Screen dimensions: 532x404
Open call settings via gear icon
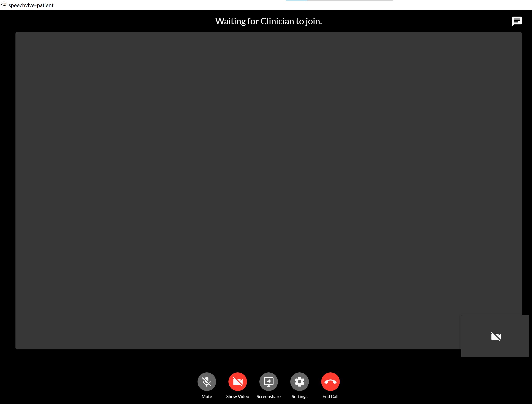point(299,382)
